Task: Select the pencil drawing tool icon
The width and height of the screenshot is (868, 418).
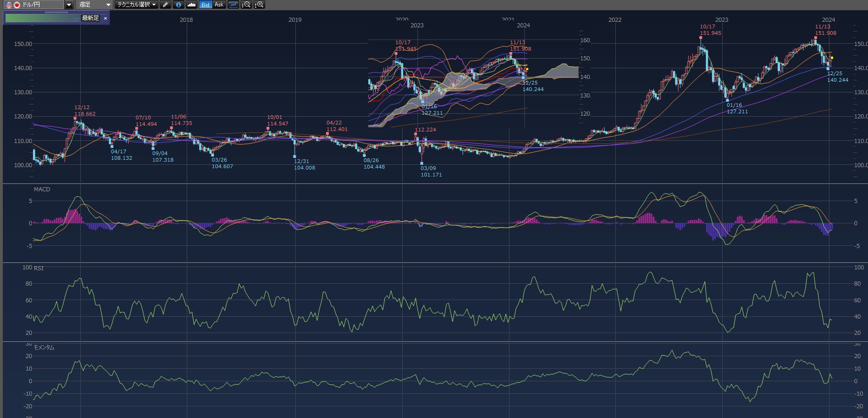Action: pyautogui.click(x=166, y=5)
